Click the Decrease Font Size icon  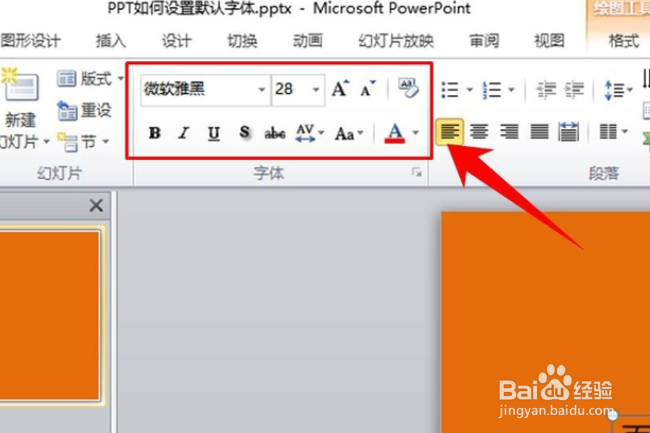(x=367, y=88)
